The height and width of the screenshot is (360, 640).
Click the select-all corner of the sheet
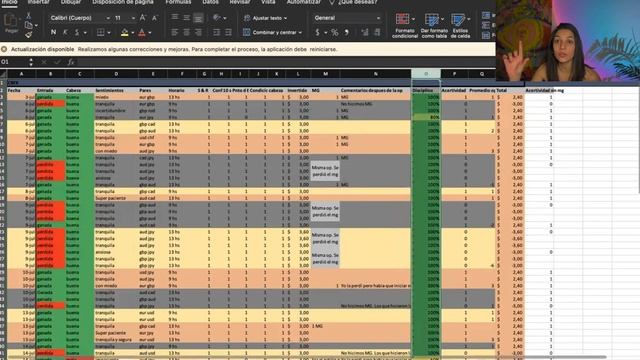(3, 74)
